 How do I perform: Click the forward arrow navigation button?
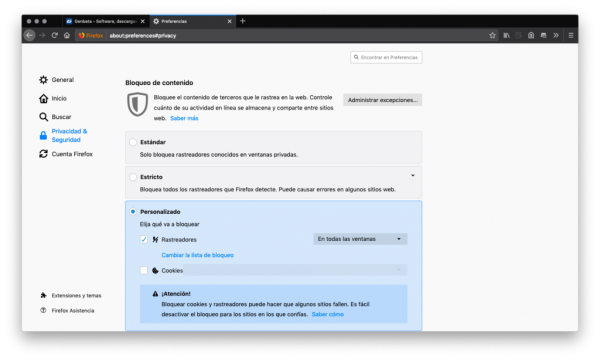pyautogui.click(x=42, y=36)
